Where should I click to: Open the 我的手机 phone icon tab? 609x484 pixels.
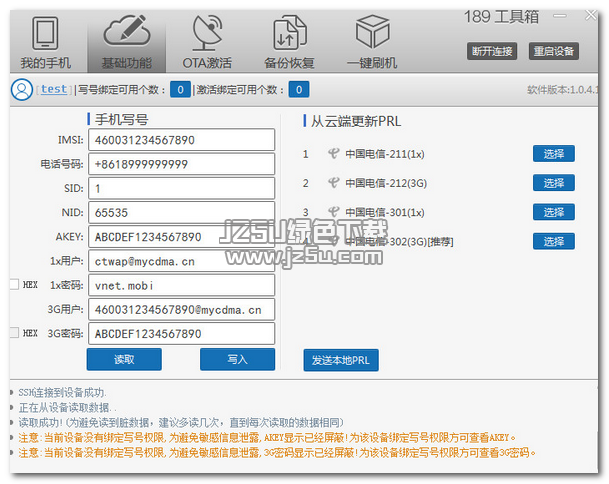[45, 33]
